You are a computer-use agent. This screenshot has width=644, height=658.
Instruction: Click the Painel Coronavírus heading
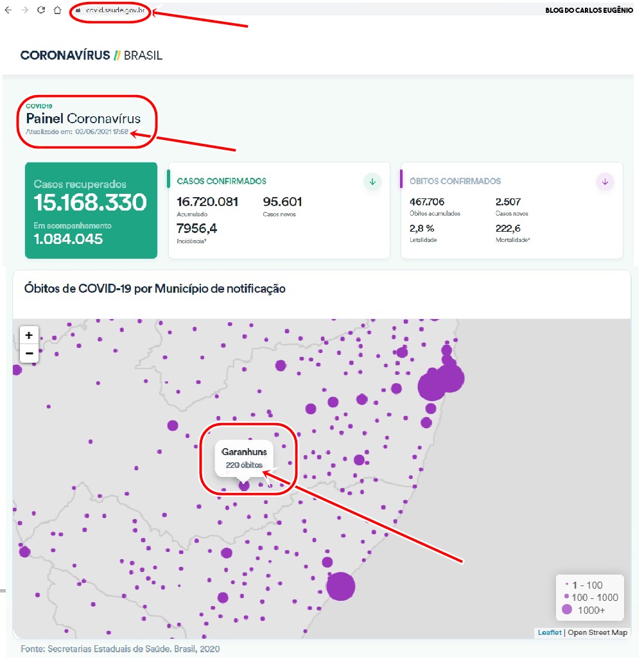[83, 119]
